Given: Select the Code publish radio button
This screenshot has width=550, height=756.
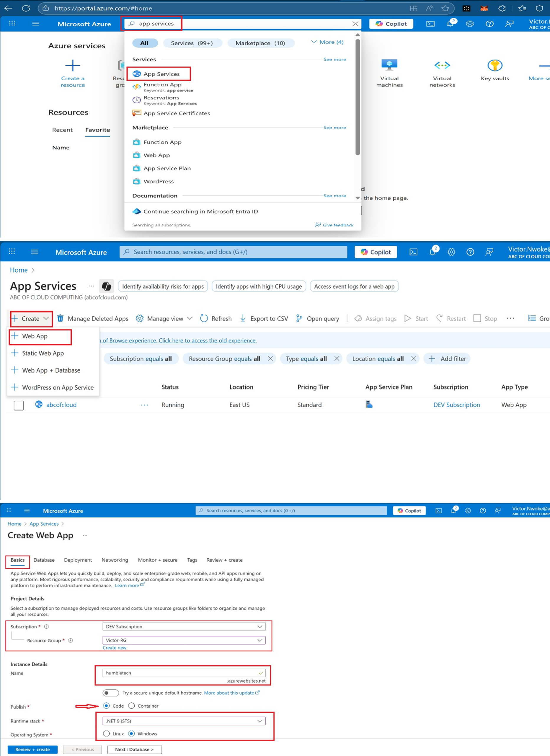Looking at the screenshot, I should pyautogui.click(x=106, y=706).
